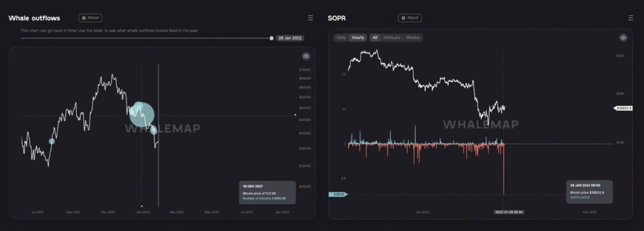This screenshot has width=644, height=231.
Task: Open the Whale outflows hamburger menu
Action: 310,18
